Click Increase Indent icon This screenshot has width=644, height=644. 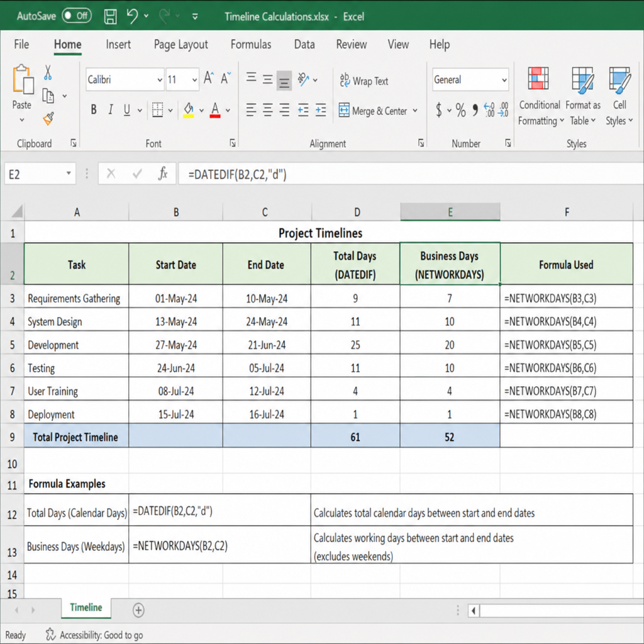320,110
